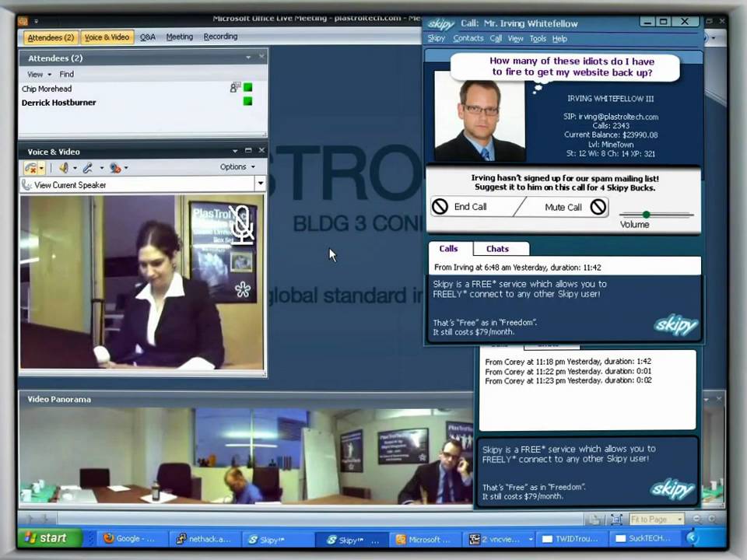
Task: Open the Attendees panel header menu arrow
Action: (x=248, y=58)
